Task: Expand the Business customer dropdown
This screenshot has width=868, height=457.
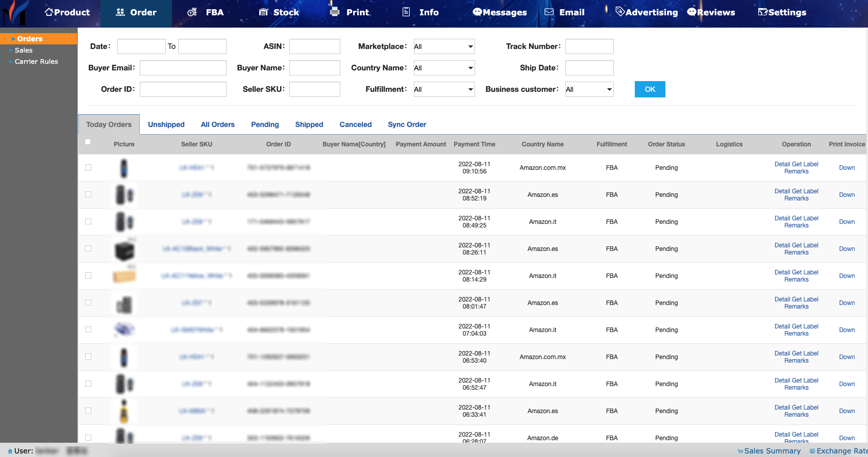Action: click(589, 89)
